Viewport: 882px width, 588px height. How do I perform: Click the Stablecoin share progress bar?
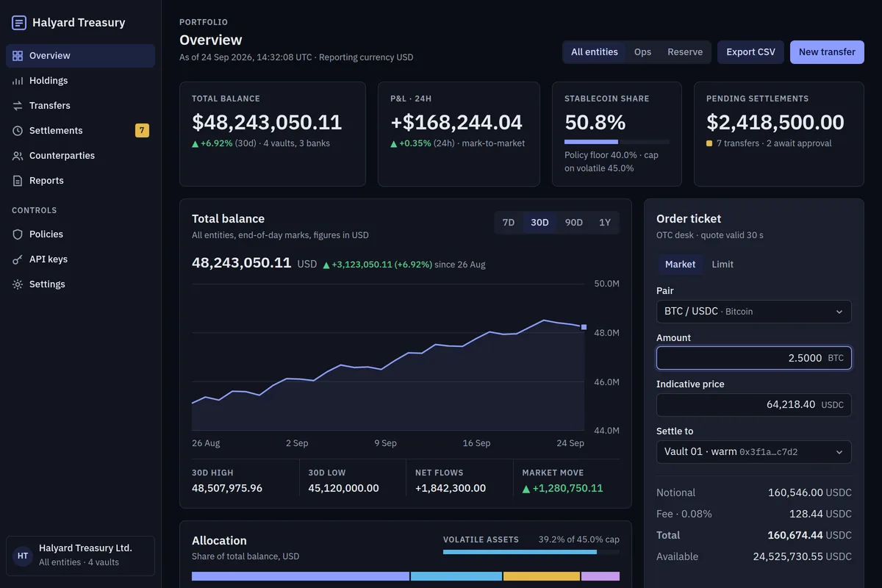point(617,142)
